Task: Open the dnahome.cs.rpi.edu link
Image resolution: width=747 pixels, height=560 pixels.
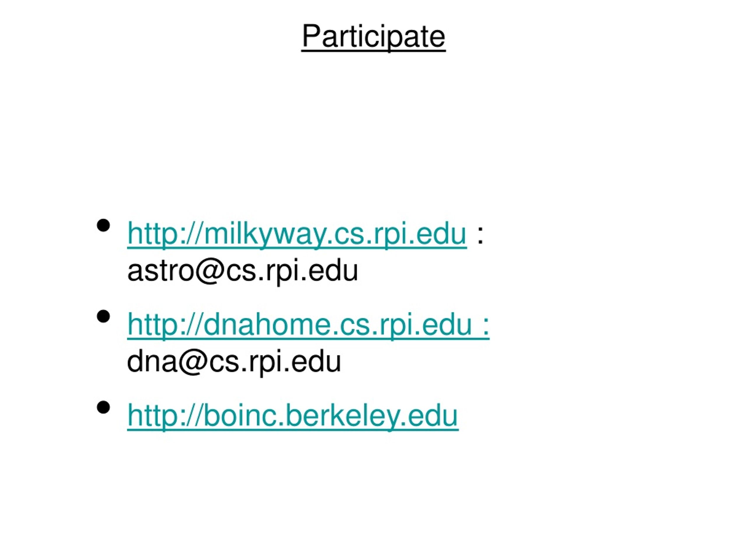Action: [x=308, y=326]
